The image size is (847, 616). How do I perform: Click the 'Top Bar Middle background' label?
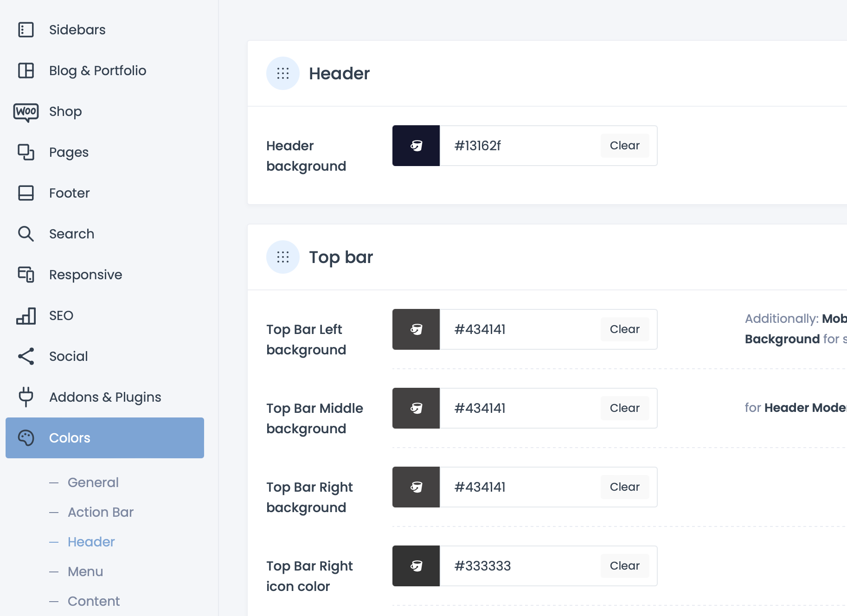314,418
